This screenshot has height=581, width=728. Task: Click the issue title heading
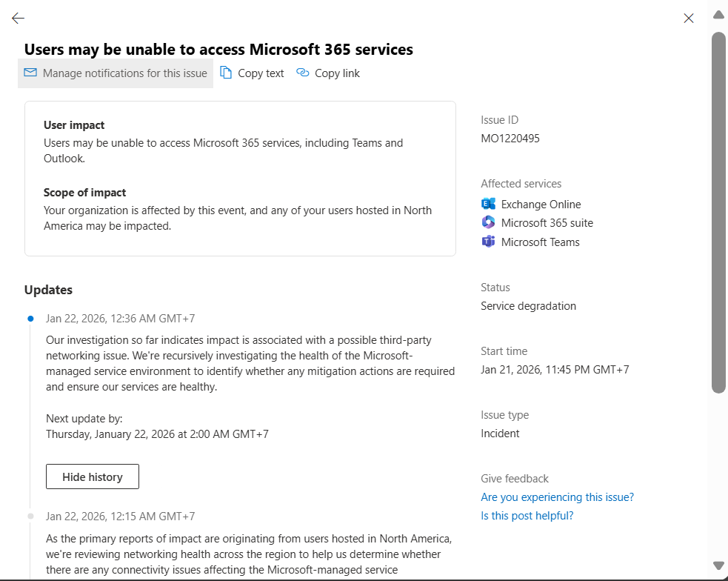(218, 50)
